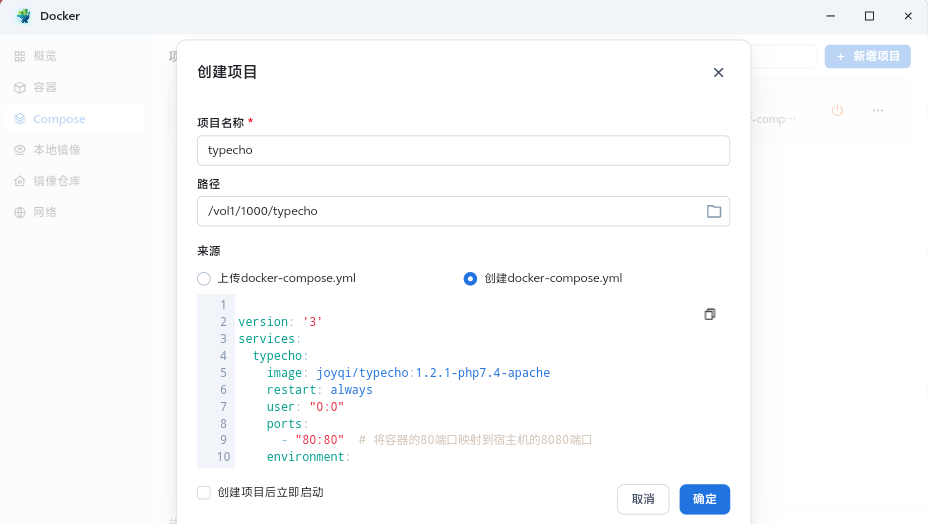The width and height of the screenshot is (928, 524).
Task: Select 创建docker-compose.yml radio option
Action: 470,278
